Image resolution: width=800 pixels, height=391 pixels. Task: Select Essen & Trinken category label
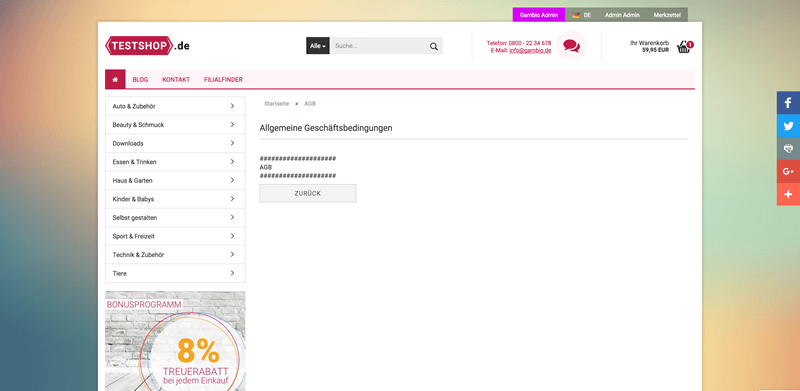tap(135, 162)
